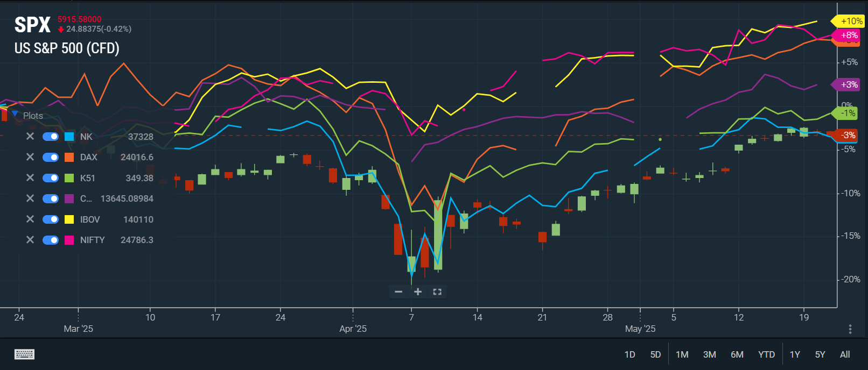Click the SPX symbol title

coord(32,25)
